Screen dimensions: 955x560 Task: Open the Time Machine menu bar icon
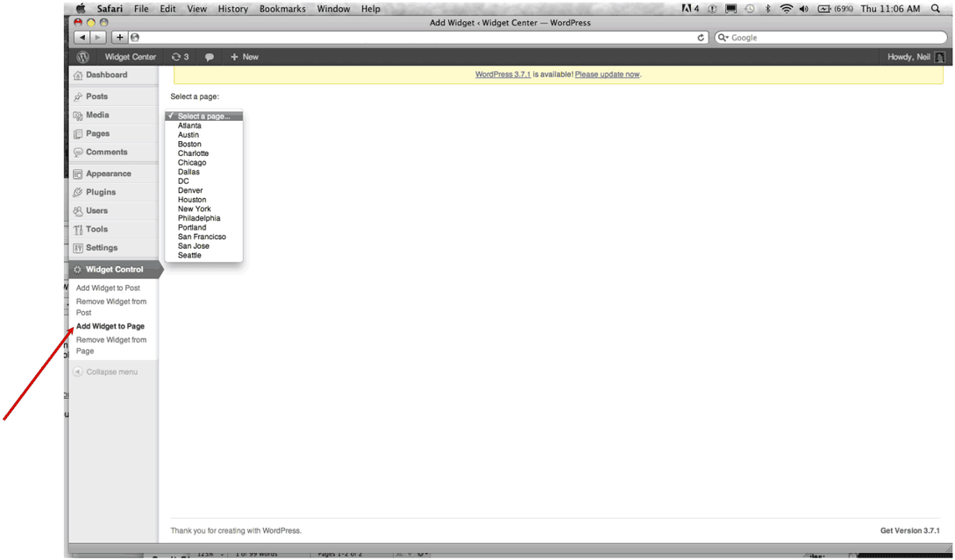(749, 9)
